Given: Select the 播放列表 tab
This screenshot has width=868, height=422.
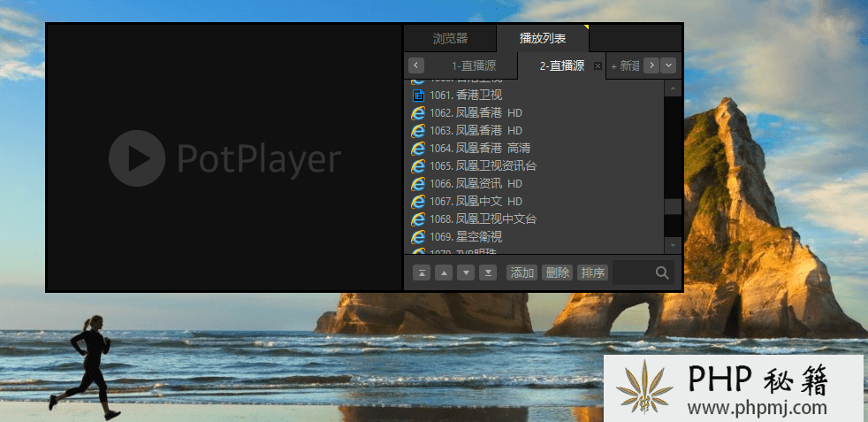Looking at the screenshot, I should click(543, 38).
